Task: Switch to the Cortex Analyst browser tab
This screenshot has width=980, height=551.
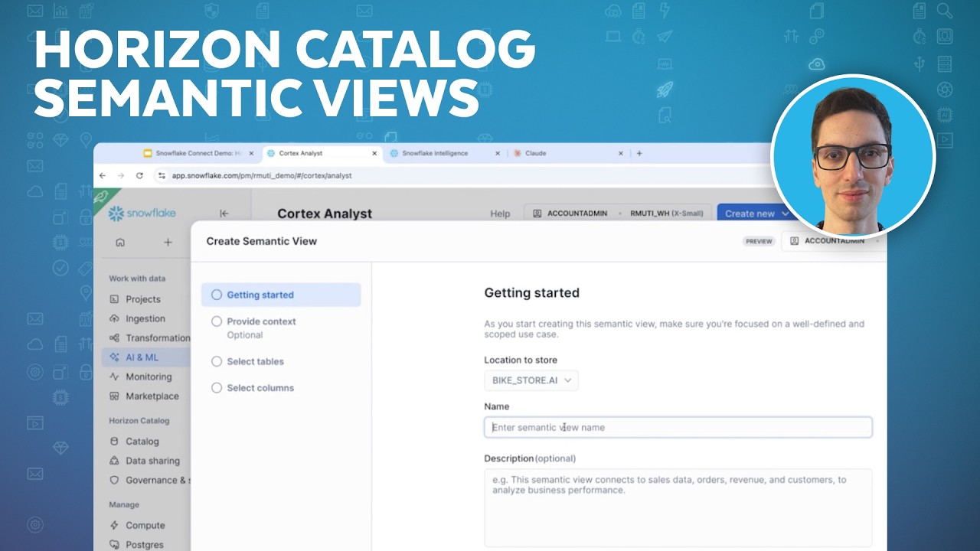Action: (322, 153)
